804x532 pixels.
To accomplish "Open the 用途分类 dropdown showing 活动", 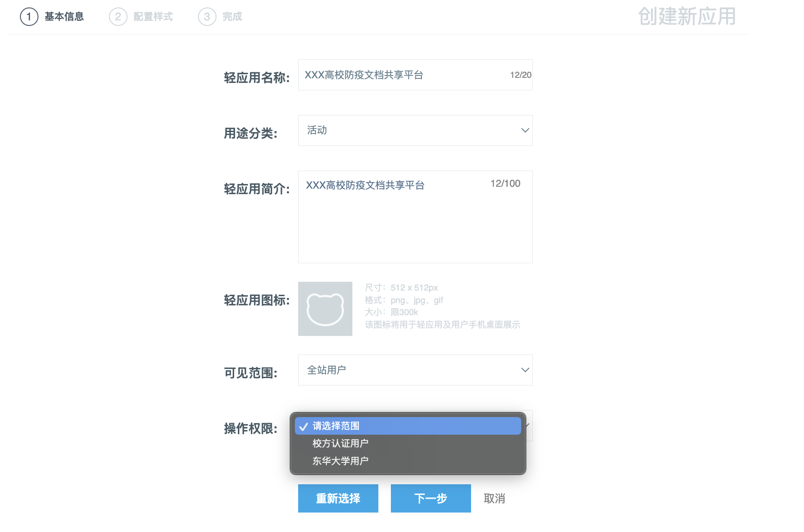I will coord(415,130).
